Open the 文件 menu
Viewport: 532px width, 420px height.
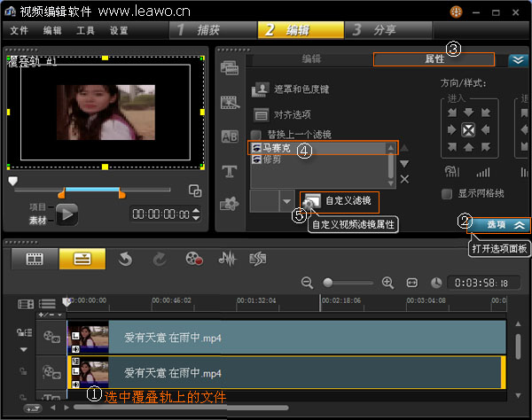click(x=20, y=30)
